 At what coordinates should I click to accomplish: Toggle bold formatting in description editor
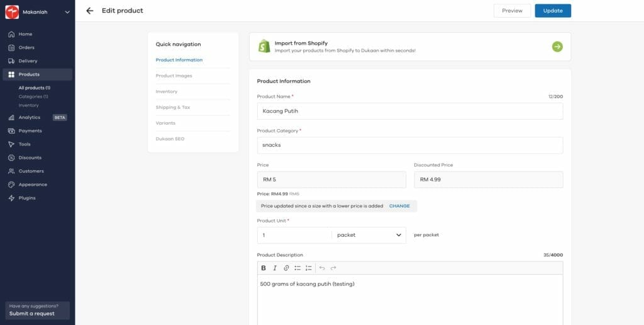[264, 268]
